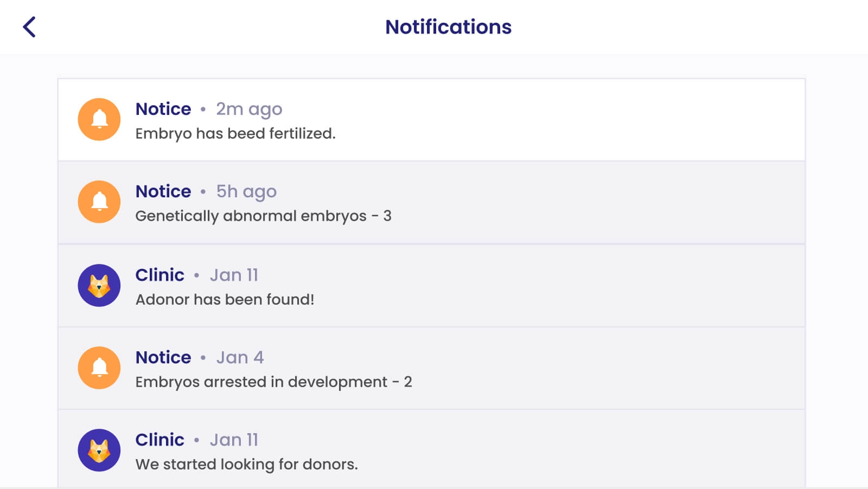This screenshot has height=489, width=868.
Task: Click fox avatar beside looking for donors message
Action: 99,450
